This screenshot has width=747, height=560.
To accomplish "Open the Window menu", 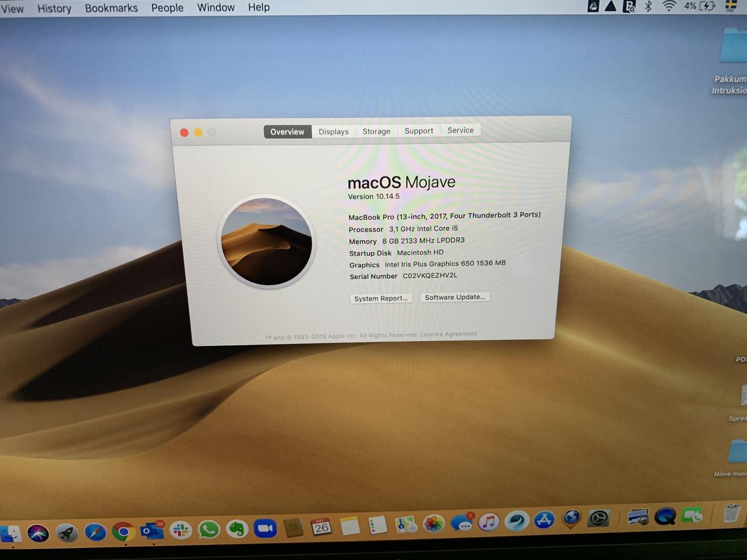I will pyautogui.click(x=215, y=7).
